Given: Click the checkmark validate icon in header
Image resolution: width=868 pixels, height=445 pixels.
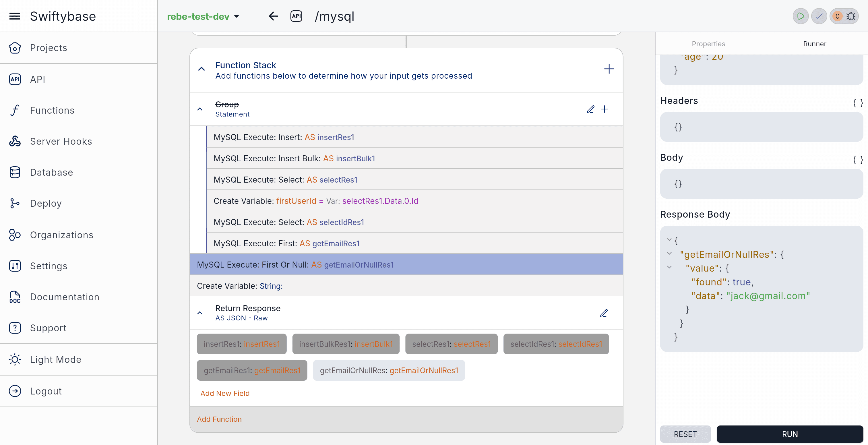Looking at the screenshot, I should coord(819,16).
